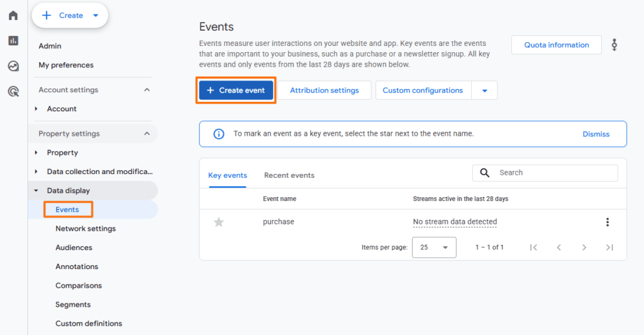Screen dimensions: 644x335
Task: Open the Reports bar chart icon
Action: [13, 41]
